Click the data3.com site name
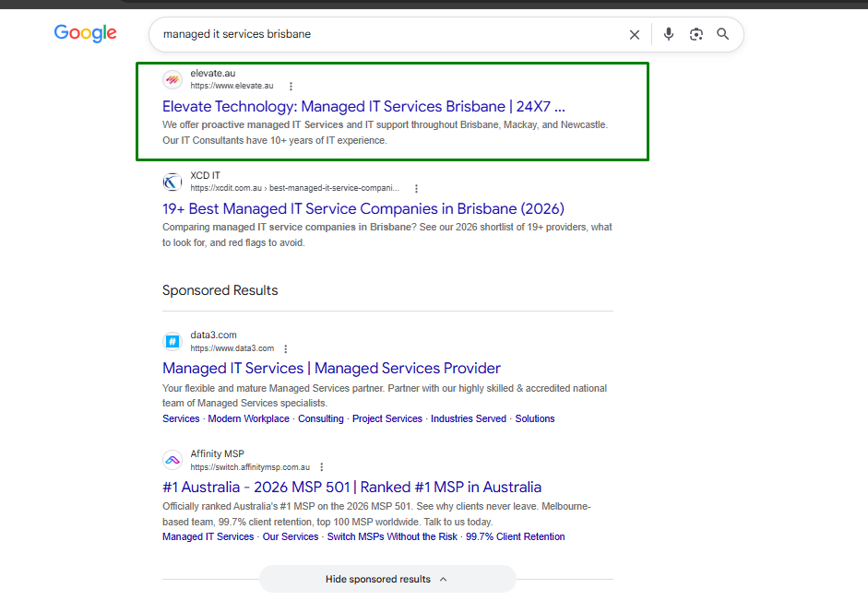The width and height of the screenshot is (868, 600). click(x=213, y=335)
